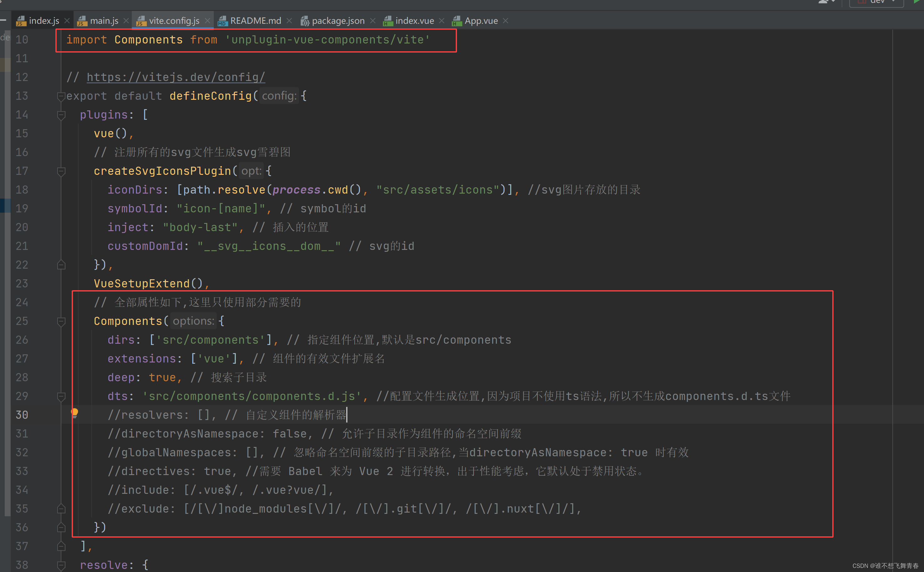
Task: Switch to the package.json tab
Action: 338,21
